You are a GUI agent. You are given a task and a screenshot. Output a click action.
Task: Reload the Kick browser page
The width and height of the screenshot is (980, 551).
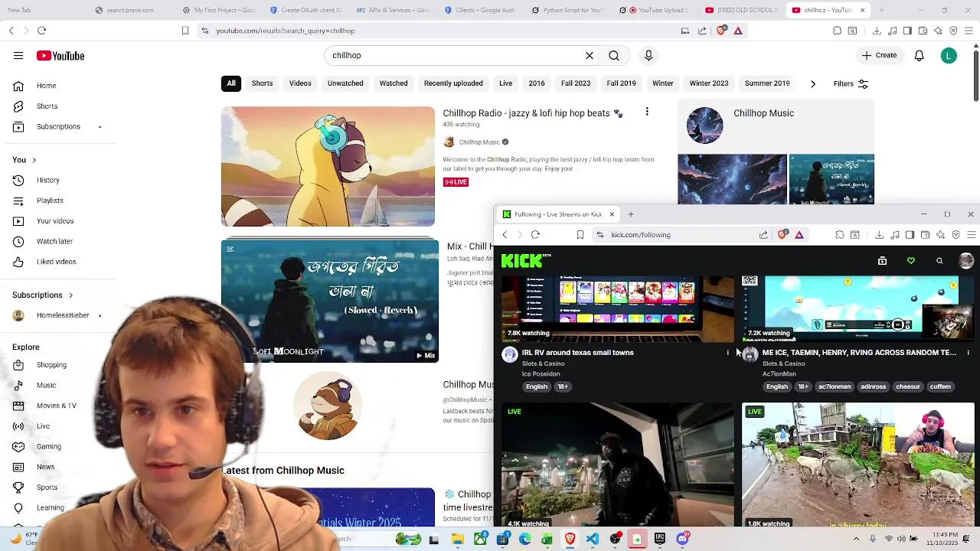(535, 235)
